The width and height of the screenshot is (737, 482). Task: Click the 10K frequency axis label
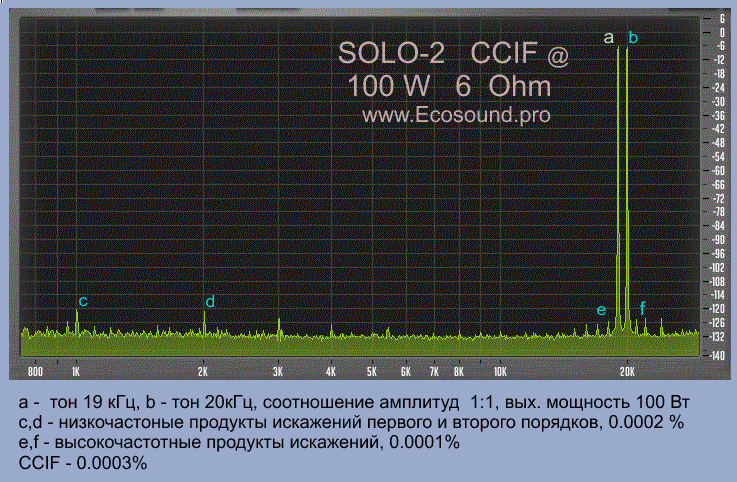(500, 372)
